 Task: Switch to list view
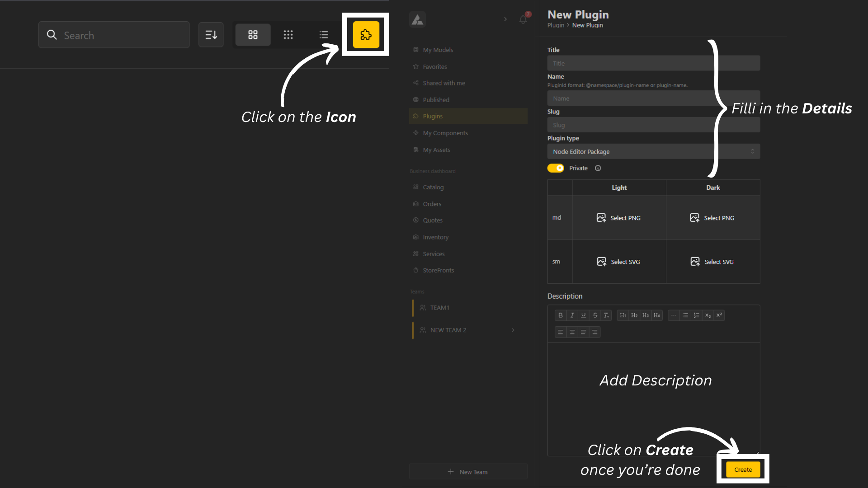click(x=324, y=35)
